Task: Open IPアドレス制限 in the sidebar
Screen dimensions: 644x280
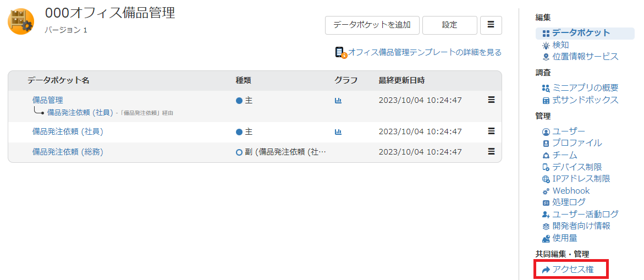Action: click(x=581, y=179)
